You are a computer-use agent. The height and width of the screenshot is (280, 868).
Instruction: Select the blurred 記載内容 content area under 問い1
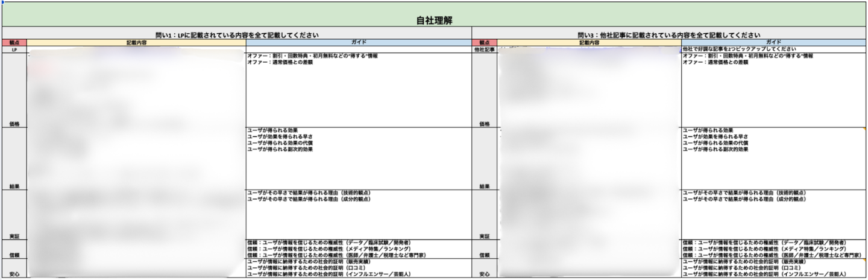click(136, 163)
